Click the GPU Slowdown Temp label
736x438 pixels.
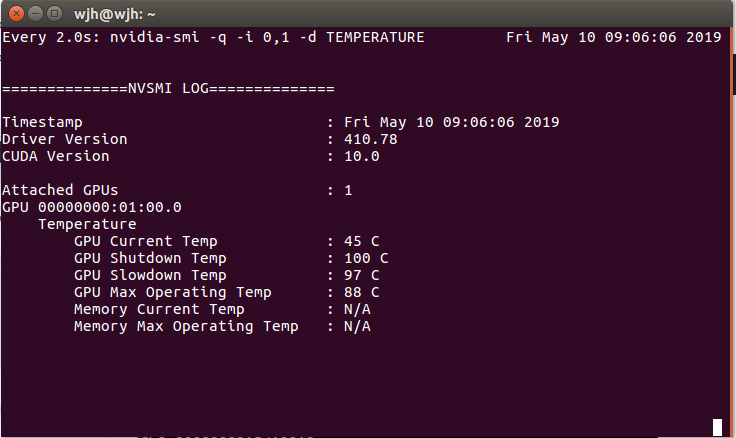(x=150, y=276)
